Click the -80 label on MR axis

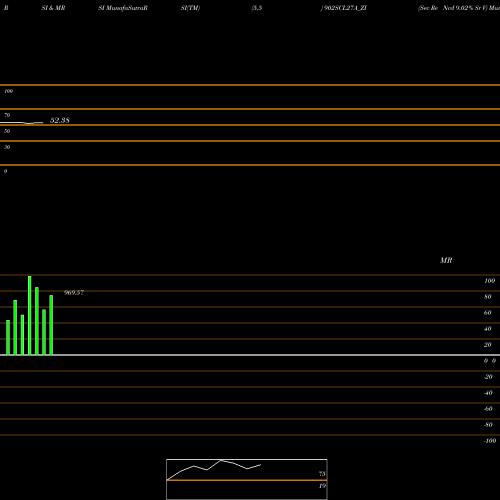pos(488,425)
